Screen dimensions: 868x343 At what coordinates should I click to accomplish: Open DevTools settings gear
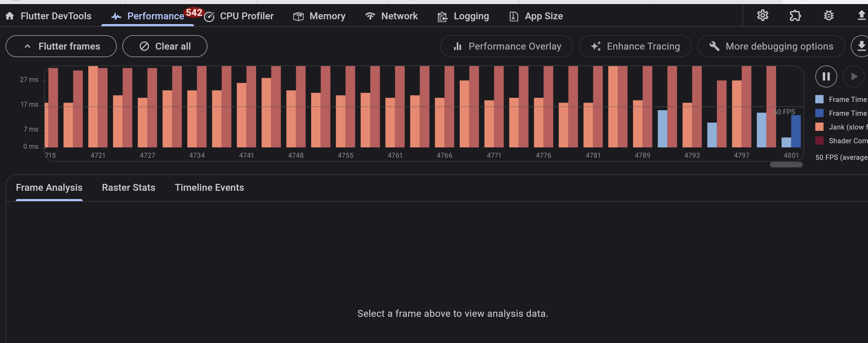[x=763, y=15]
